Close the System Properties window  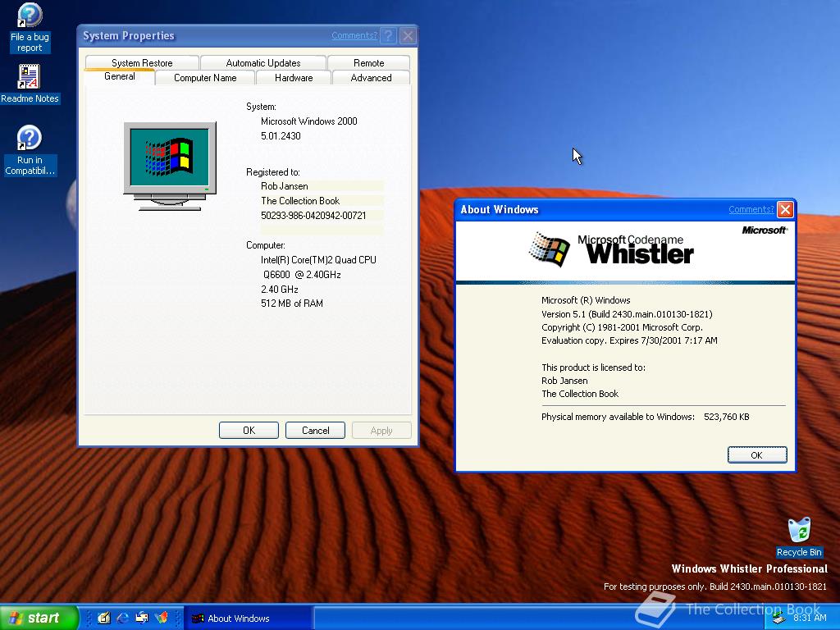[x=409, y=35]
